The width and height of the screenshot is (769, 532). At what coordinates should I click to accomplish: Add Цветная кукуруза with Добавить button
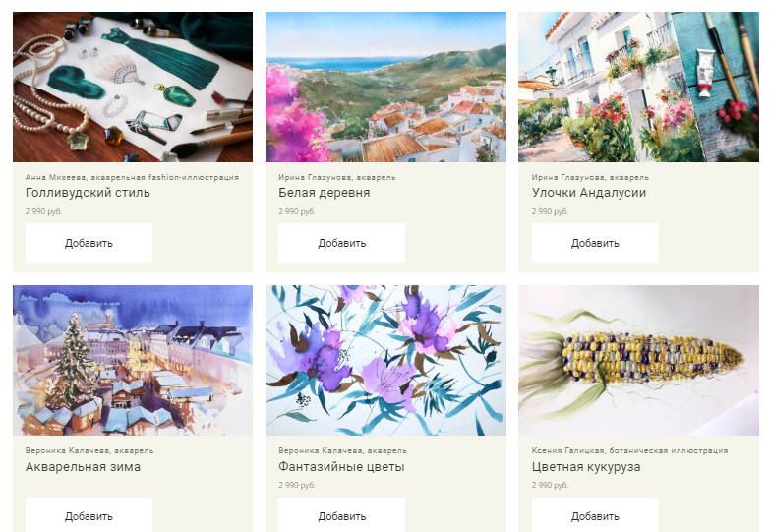tap(595, 515)
